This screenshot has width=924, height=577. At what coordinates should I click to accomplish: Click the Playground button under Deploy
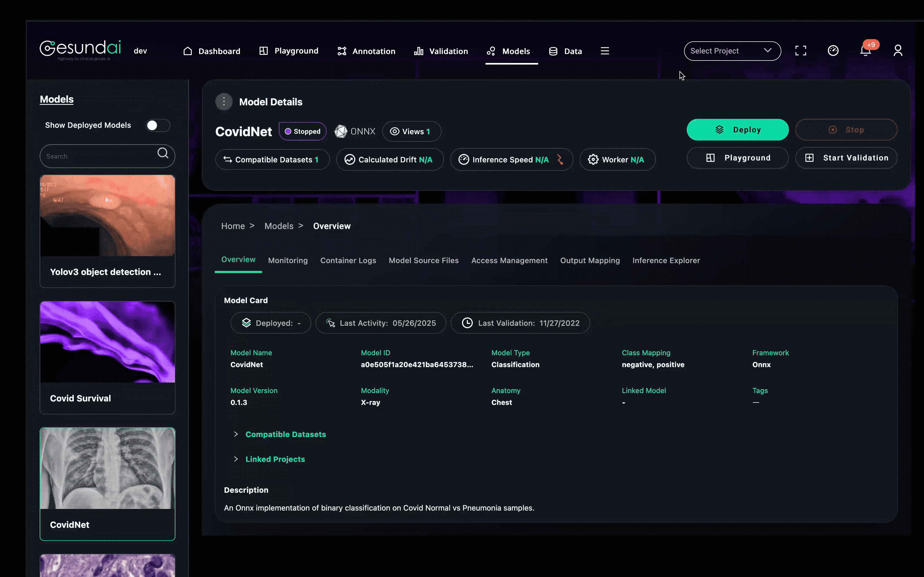click(737, 157)
